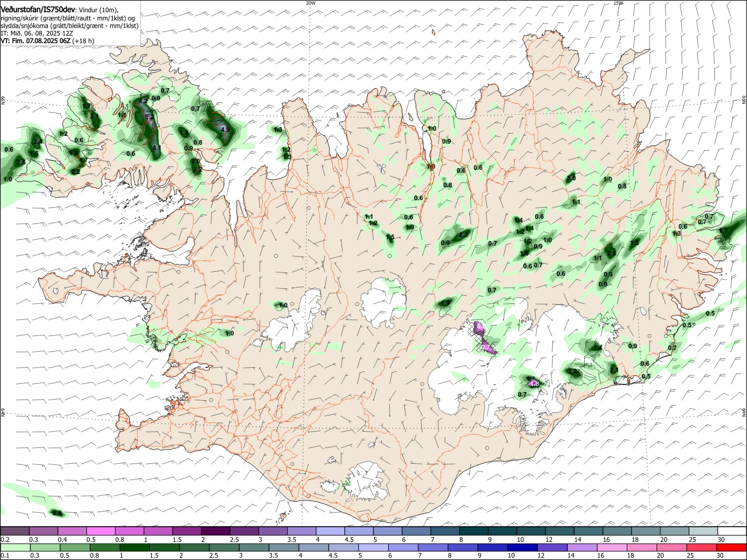
Task: Select the violet swatch labeled 12 in lower scale
Action: tap(553, 548)
